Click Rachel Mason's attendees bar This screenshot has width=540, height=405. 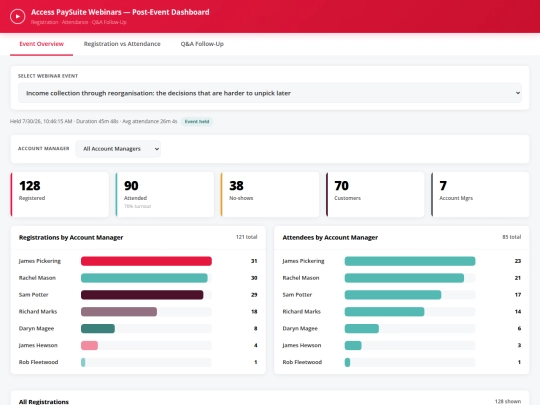(x=404, y=278)
